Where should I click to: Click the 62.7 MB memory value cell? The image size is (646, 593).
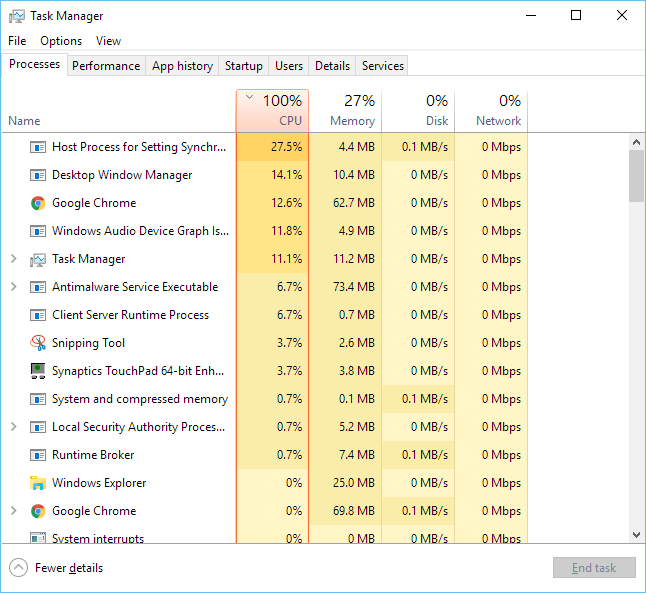coord(345,203)
